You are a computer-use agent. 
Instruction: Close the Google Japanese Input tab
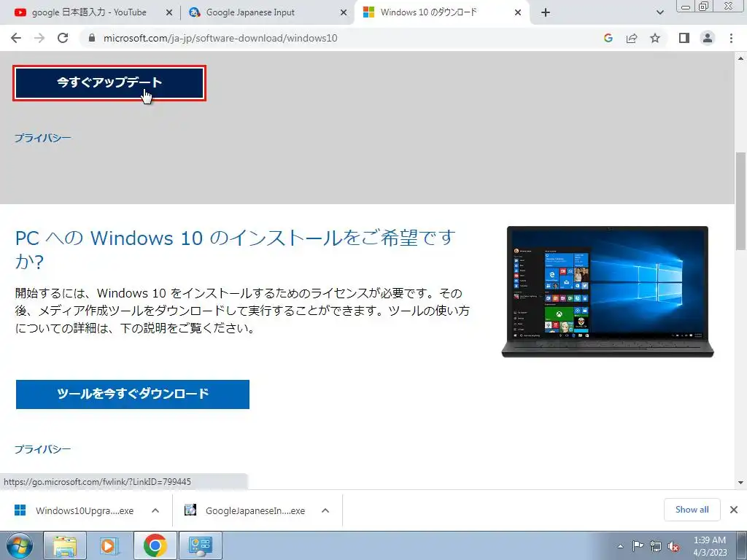(x=344, y=13)
